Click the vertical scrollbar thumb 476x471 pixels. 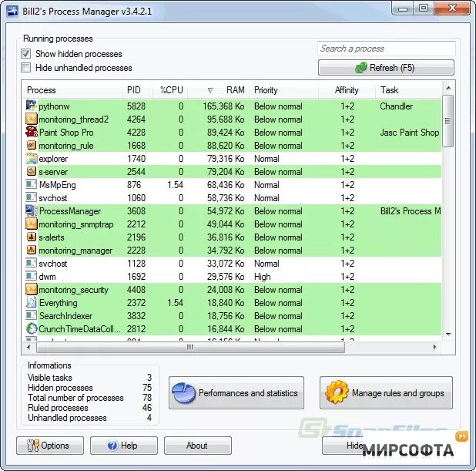pyautogui.click(x=448, y=121)
